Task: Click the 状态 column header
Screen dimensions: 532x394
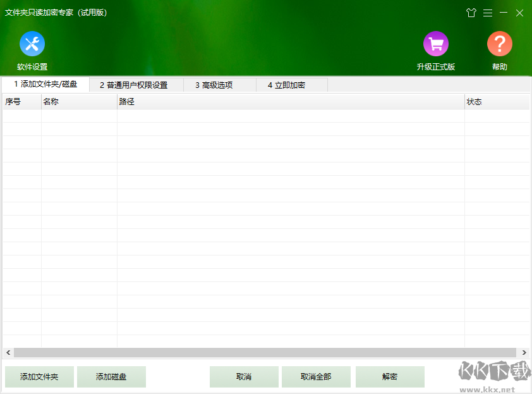Action: point(497,102)
